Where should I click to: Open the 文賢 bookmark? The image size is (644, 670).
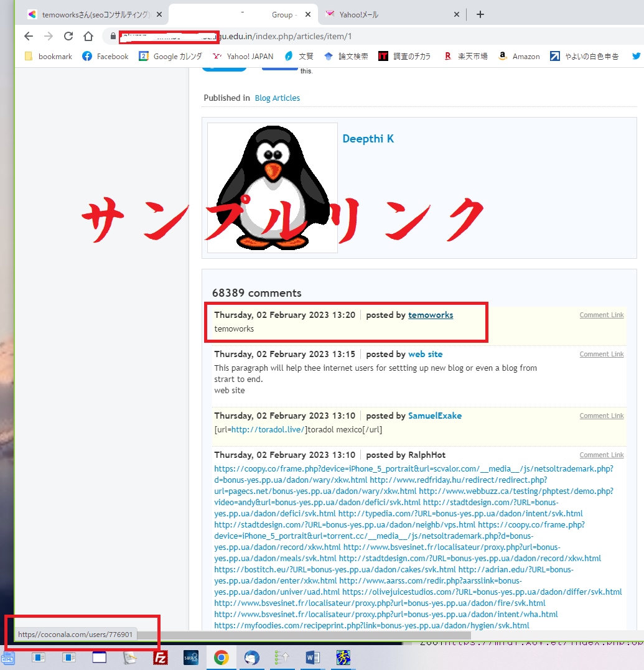[x=299, y=57]
